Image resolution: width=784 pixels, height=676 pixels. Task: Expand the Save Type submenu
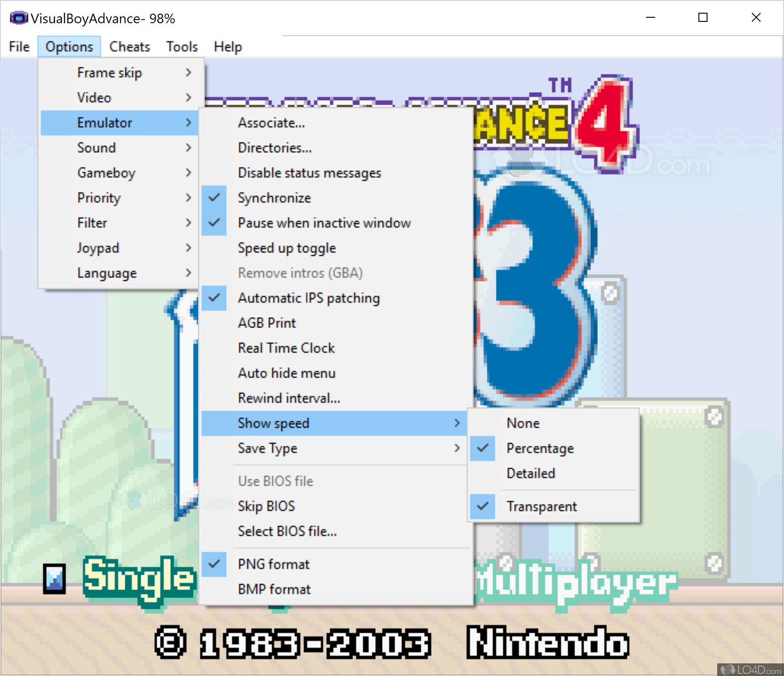coord(268,448)
